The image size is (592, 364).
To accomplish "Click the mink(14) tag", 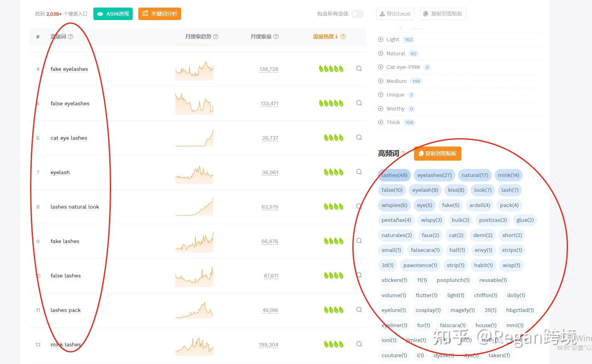I will [x=509, y=175].
